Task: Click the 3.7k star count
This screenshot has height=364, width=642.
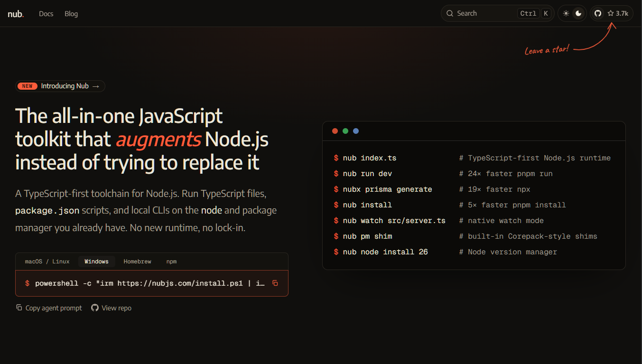Action: (x=618, y=13)
